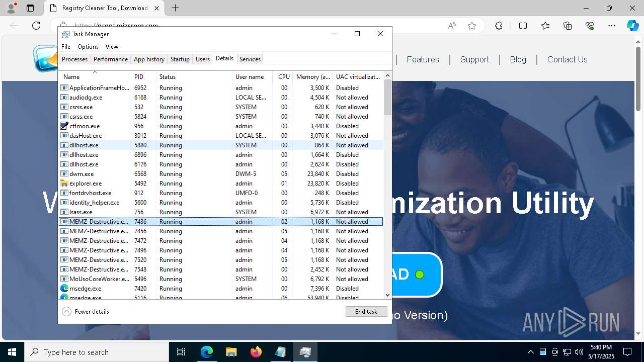Open network icon in system tray
Image resolution: width=644 pixels, height=362 pixels.
tap(567, 352)
